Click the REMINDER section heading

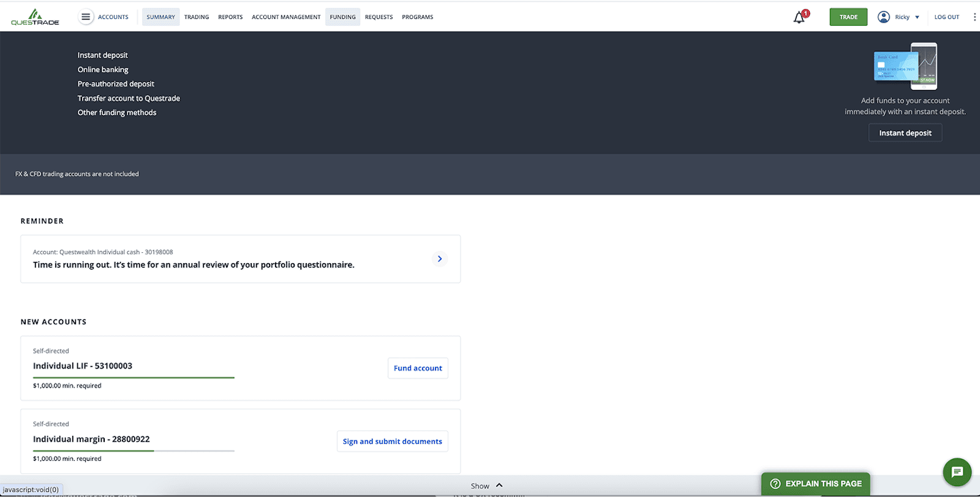tap(42, 221)
